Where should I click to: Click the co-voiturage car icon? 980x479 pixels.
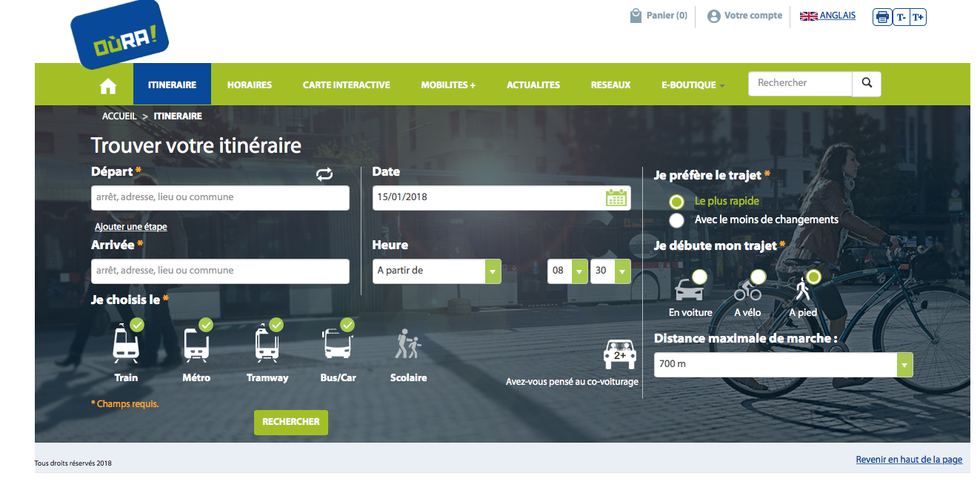(x=620, y=354)
